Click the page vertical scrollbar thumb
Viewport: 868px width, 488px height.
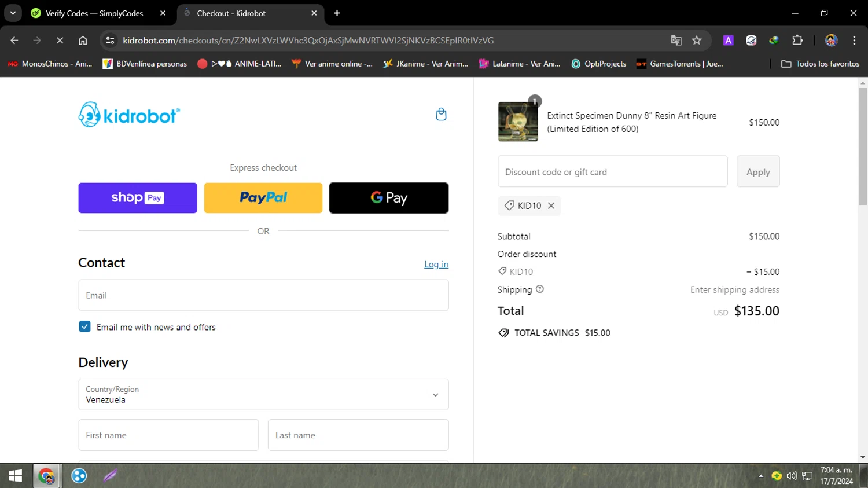pos(863,146)
